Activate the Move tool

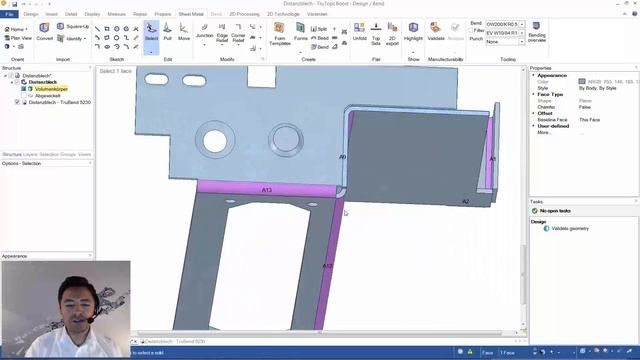184,32
